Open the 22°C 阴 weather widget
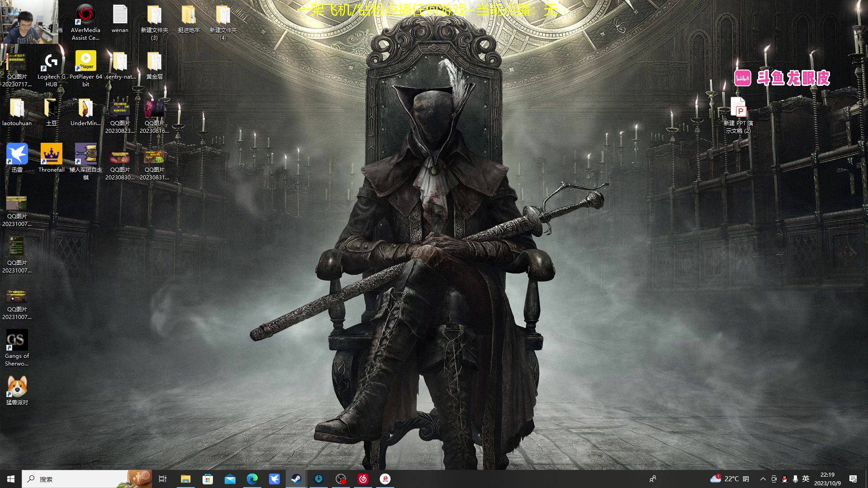Image resolution: width=868 pixels, height=488 pixels. click(730, 479)
